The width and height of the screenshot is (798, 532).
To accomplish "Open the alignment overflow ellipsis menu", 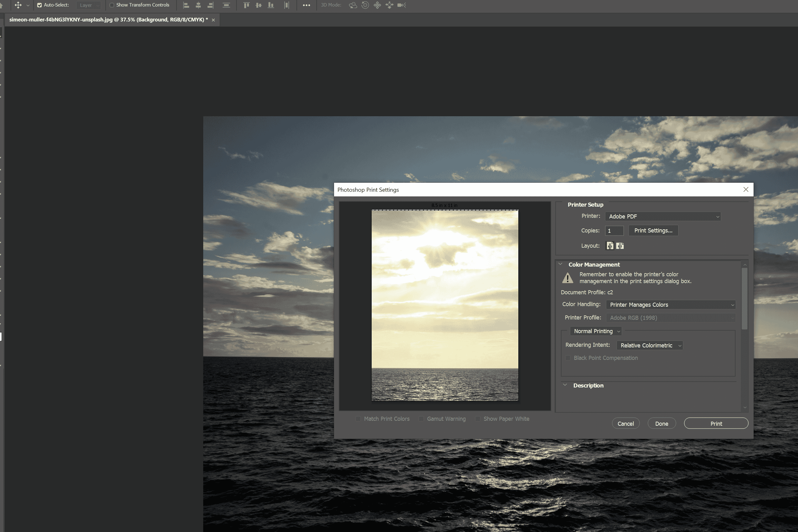I will click(x=306, y=5).
